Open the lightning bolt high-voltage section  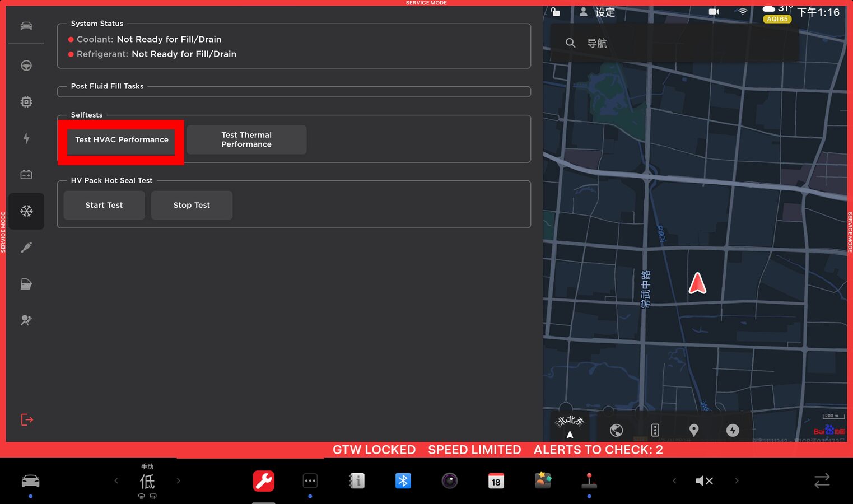tap(26, 138)
